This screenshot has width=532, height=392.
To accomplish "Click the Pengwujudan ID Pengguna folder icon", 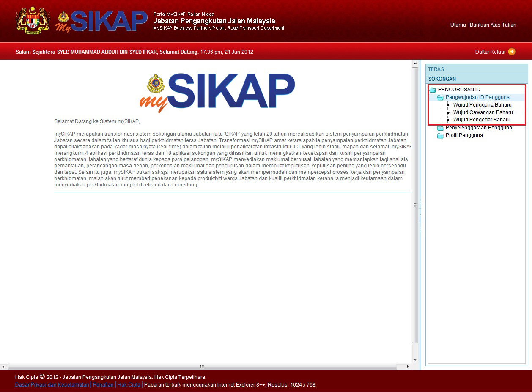I will [x=440, y=98].
